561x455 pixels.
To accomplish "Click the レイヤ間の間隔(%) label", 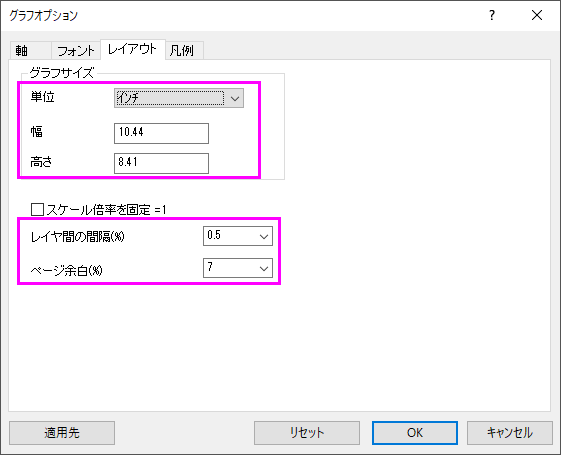I will tap(78, 236).
